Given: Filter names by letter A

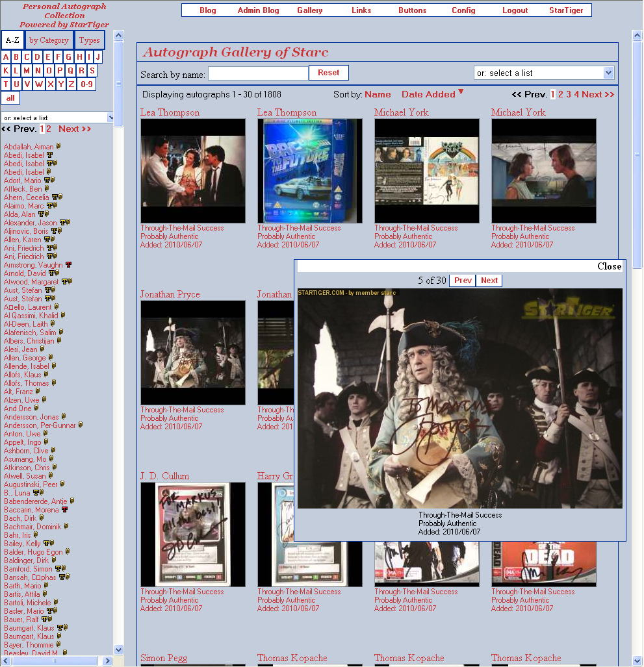Looking at the screenshot, I should [x=6, y=57].
